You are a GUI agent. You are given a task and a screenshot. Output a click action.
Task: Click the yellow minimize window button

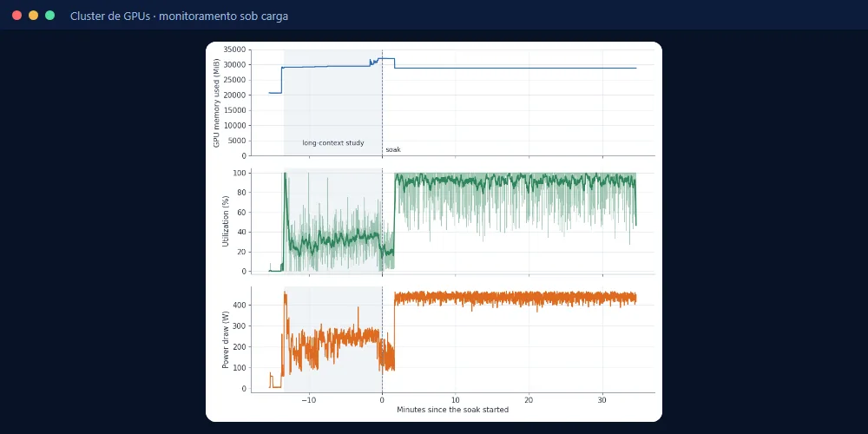coord(33,16)
